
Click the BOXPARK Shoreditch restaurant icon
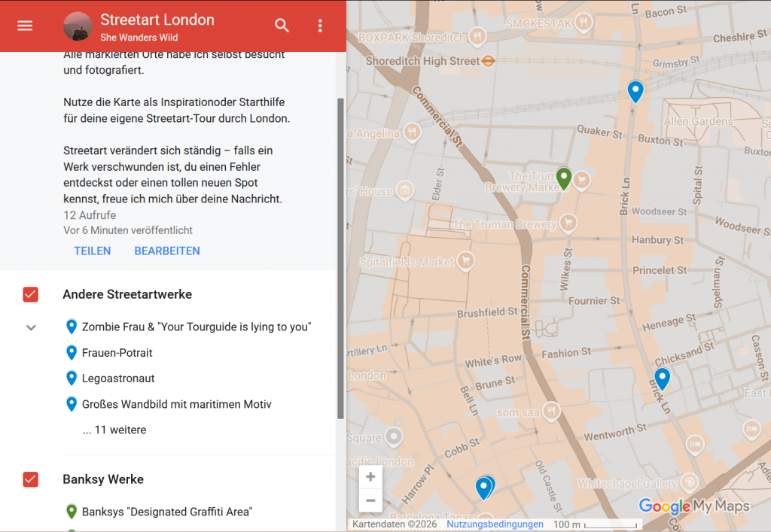tap(477, 36)
